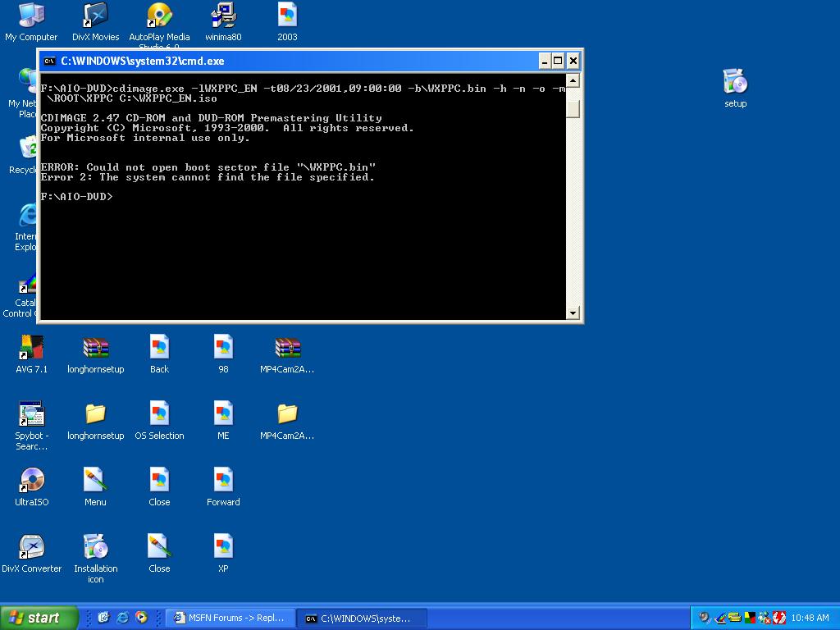The height and width of the screenshot is (630, 840).
Task: Maximize the cmd.exe window
Action: pyautogui.click(x=558, y=61)
